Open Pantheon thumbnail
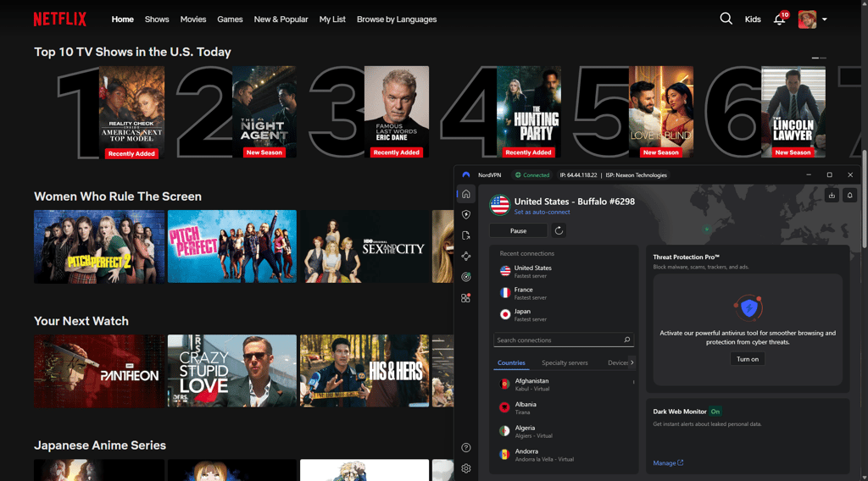Viewport: 868px width, 481px height. 99,371
